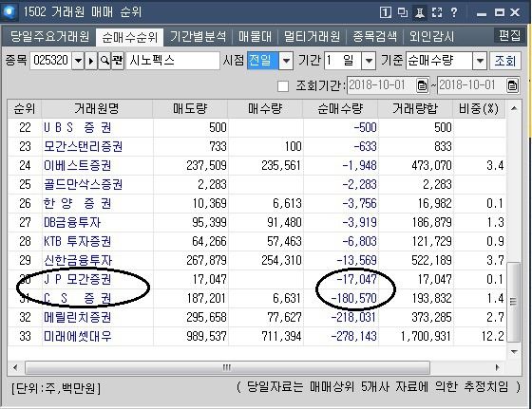Select 메릴린치증권 broker name
This screenshot has height=409, width=532.
(x=77, y=318)
